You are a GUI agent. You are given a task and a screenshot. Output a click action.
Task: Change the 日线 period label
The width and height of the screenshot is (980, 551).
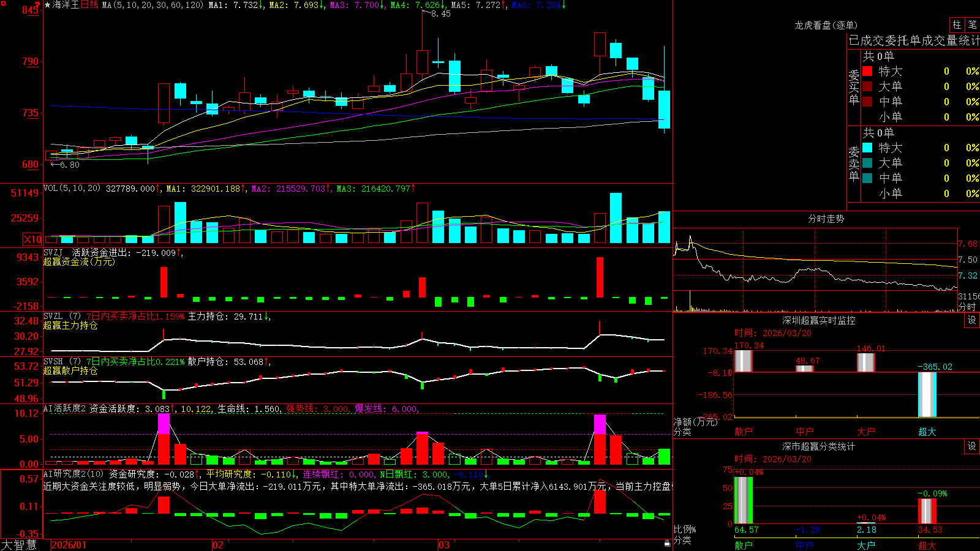pyautogui.click(x=89, y=5)
